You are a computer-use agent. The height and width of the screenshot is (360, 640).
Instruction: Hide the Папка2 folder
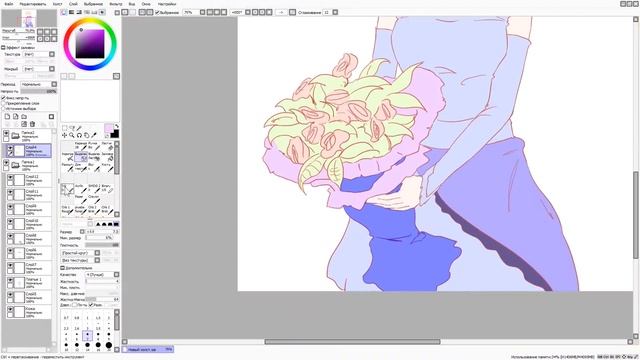tap(6, 133)
